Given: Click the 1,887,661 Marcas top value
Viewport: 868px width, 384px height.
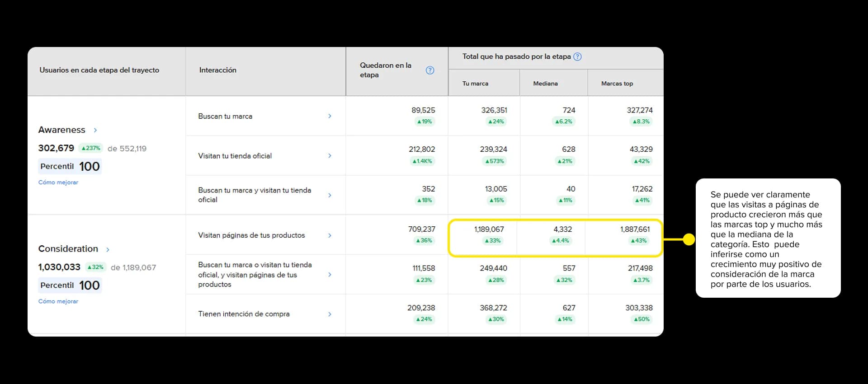Looking at the screenshot, I should point(635,229).
